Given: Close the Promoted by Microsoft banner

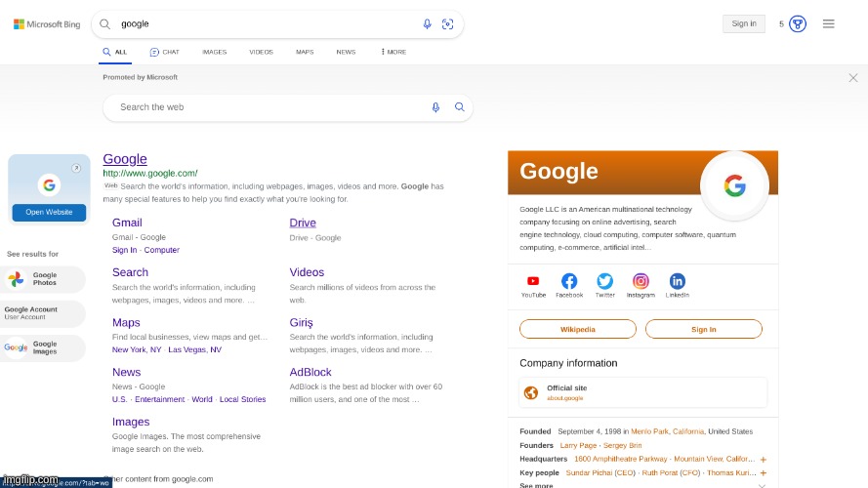Looking at the screenshot, I should (x=853, y=77).
